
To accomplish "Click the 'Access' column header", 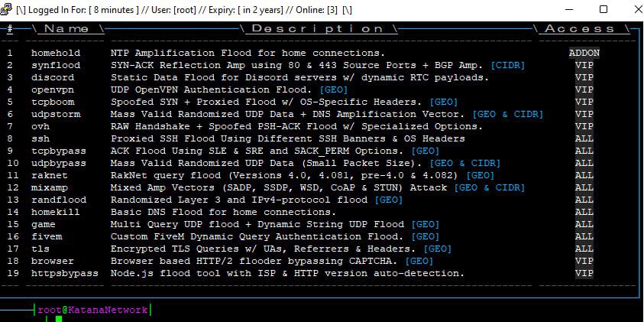I will point(580,29).
